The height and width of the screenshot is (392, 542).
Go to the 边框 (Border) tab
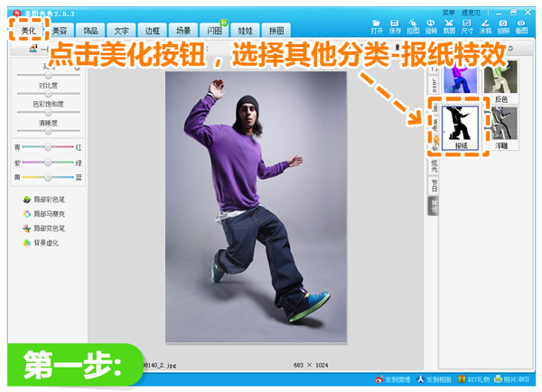152,31
